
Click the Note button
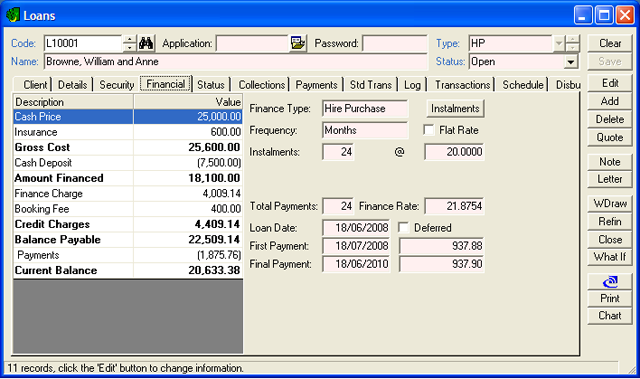pos(610,162)
